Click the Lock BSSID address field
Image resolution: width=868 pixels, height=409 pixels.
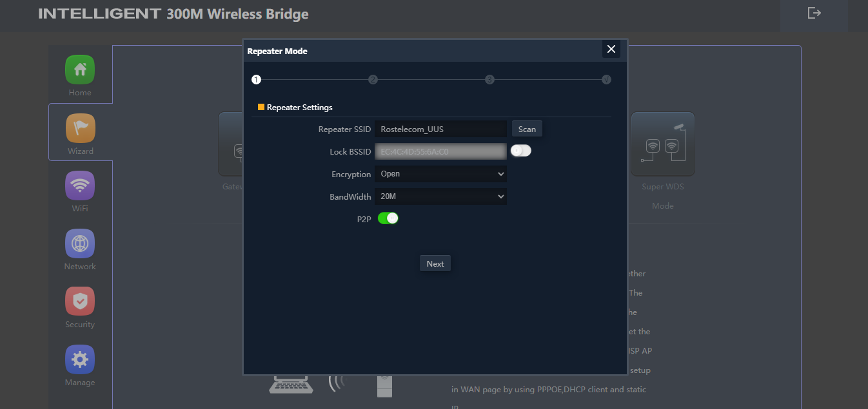[440, 151]
